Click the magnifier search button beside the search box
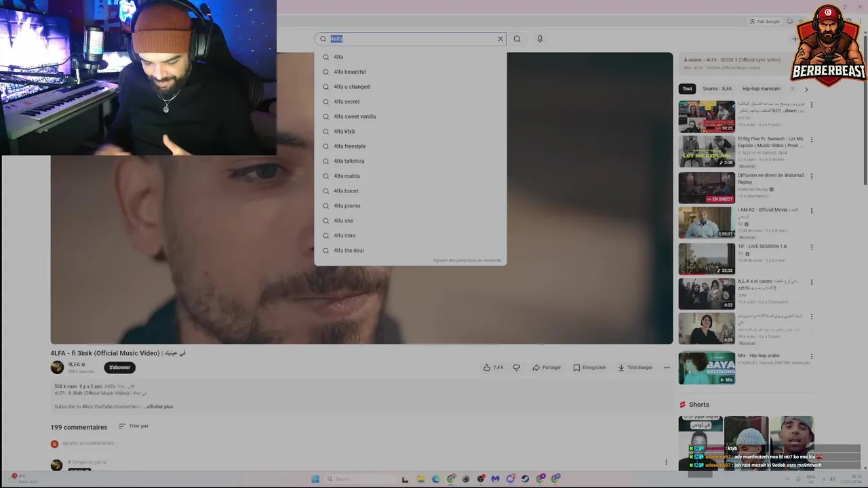The width and height of the screenshot is (868, 488). coord(517,39)
